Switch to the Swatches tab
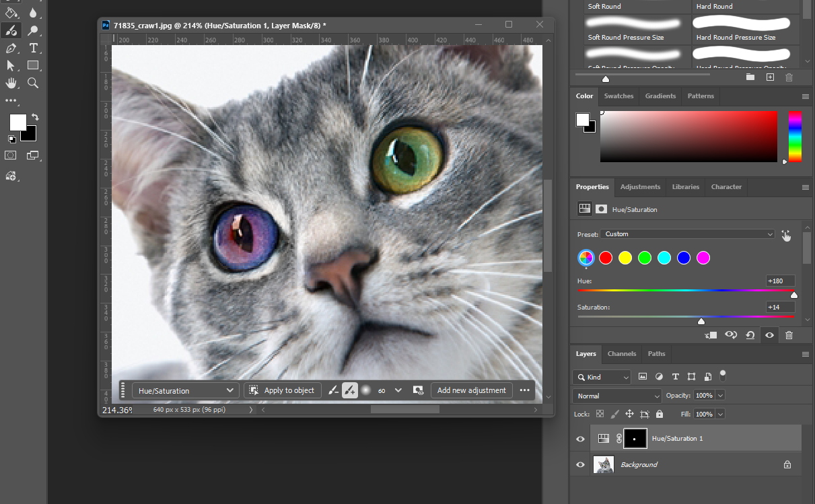 coord(618,96)
